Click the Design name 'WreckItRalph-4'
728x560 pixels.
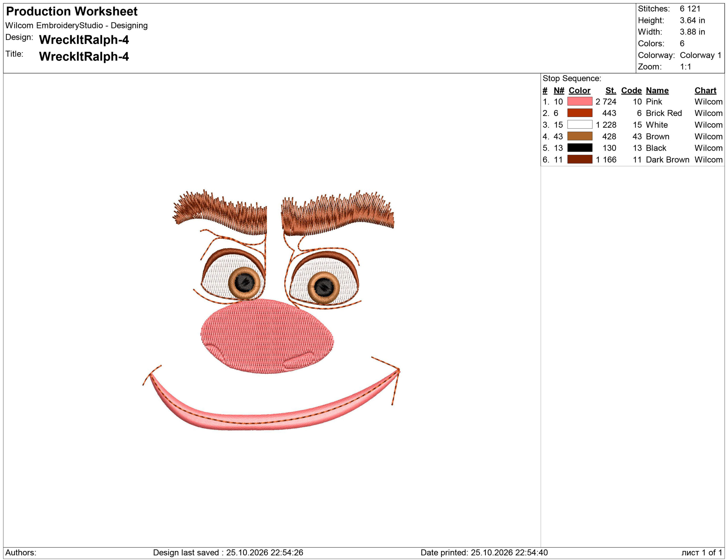[x=84, y=40]
